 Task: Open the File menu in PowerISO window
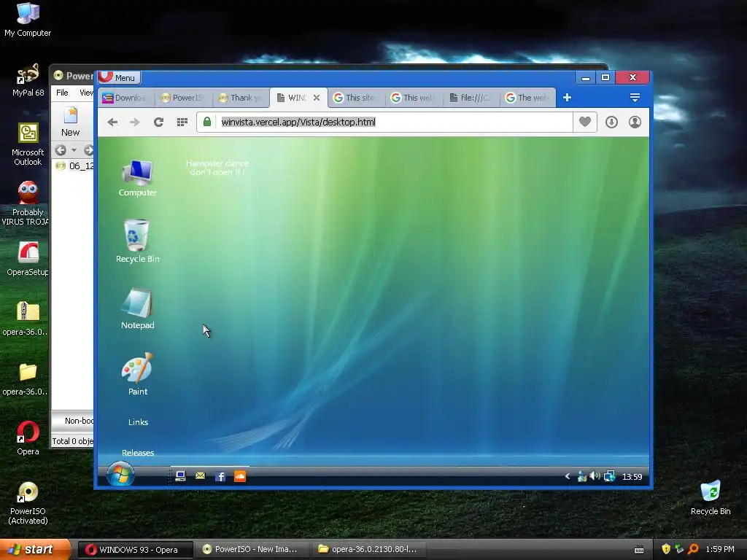point(63,93)
